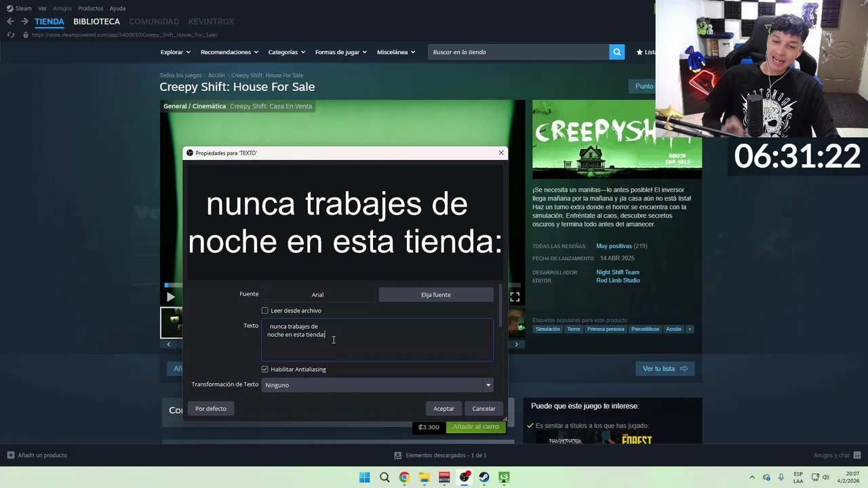868x488 pixels.
Task: Open the green S app on the taskbar
Action: click(504, 477)
